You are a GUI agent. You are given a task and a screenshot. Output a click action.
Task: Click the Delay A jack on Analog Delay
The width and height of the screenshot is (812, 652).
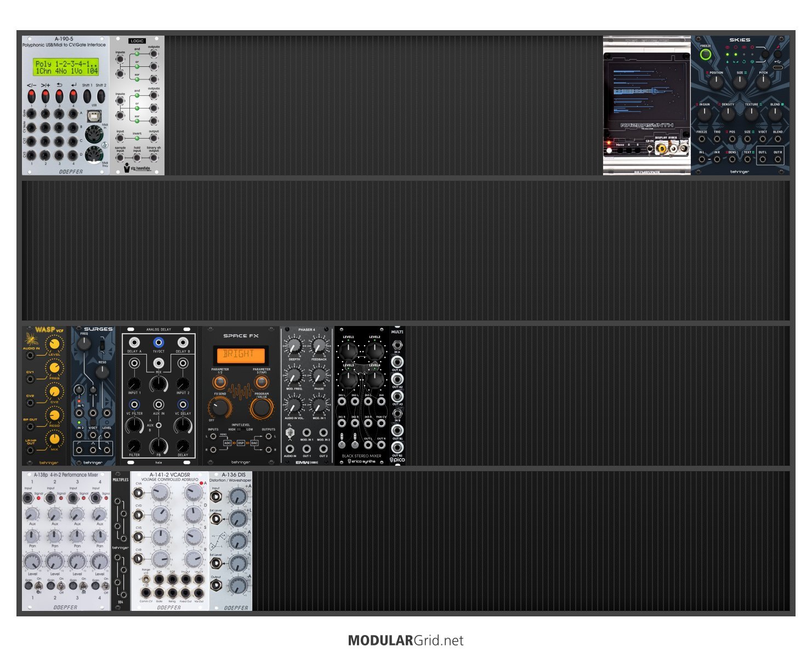[x=134, y=342]
